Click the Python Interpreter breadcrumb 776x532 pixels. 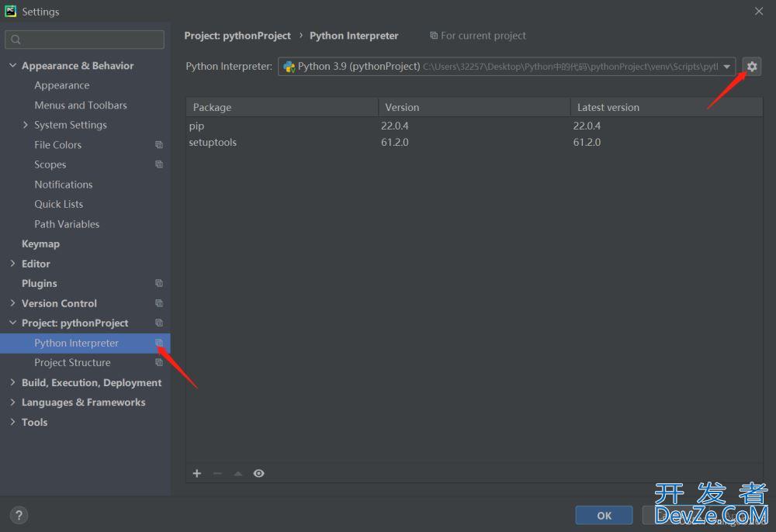click(354, 36)
